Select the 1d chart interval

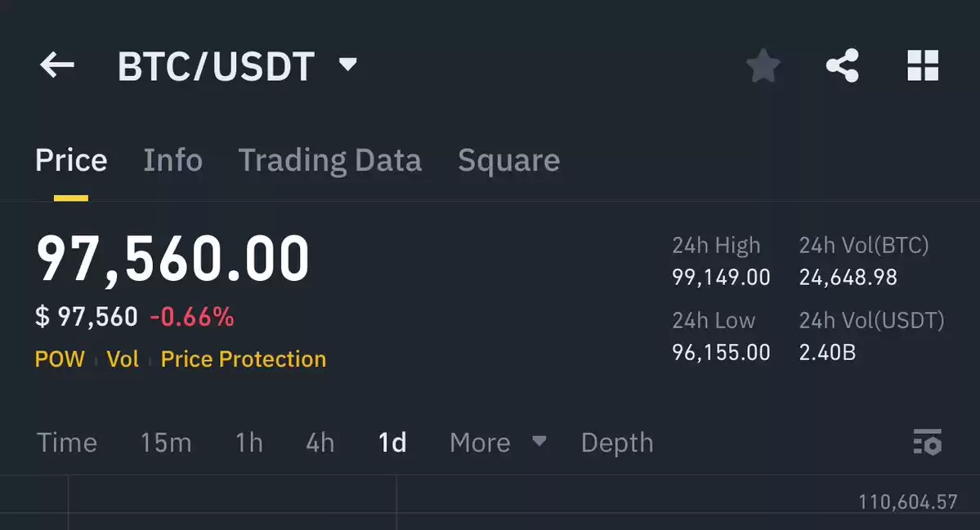[x=392, y=443]
